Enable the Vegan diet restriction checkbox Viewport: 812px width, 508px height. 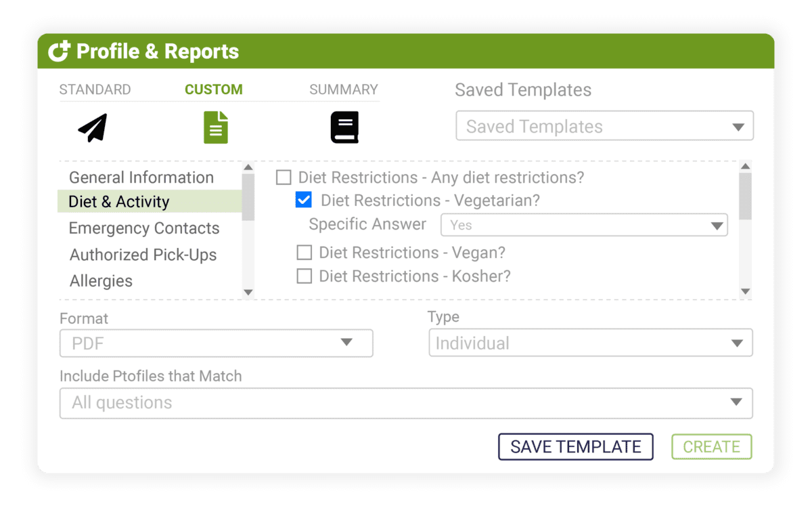[x=304, y=252]
